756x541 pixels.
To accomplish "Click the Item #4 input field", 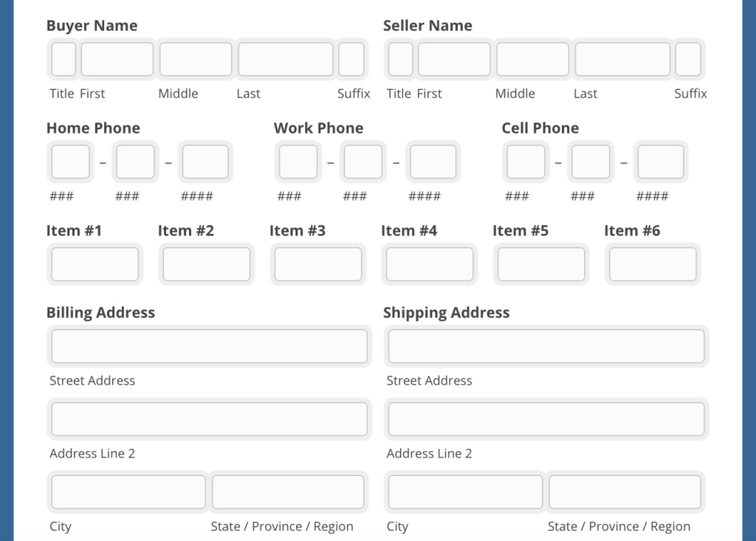I will 430,264.
